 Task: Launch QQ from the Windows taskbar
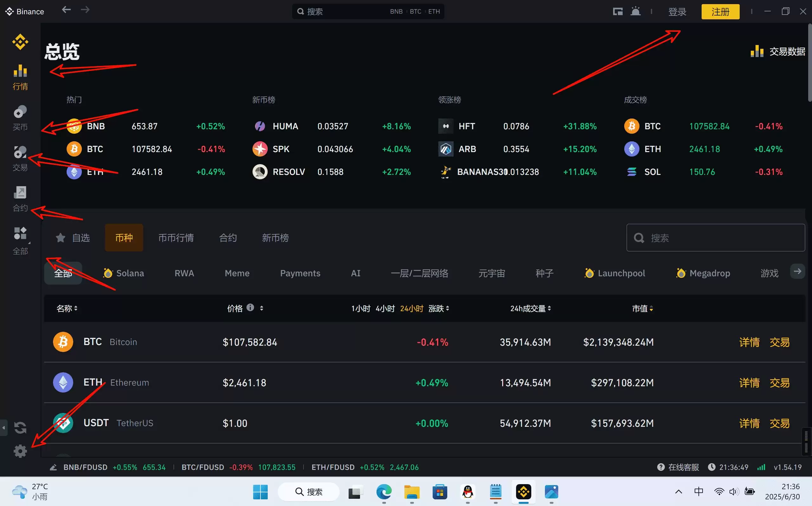(x=468, y=492)
